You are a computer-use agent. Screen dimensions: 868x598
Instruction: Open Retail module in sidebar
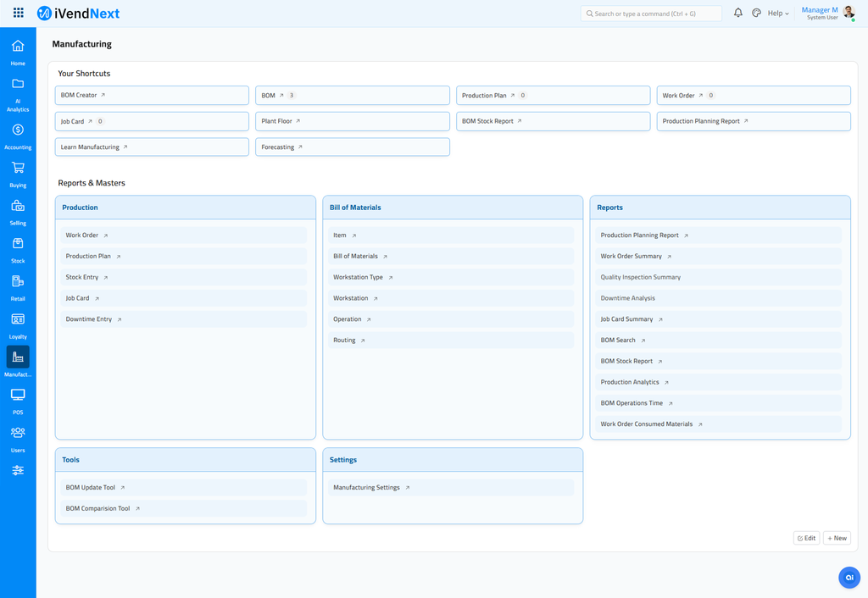click(18, 288)
